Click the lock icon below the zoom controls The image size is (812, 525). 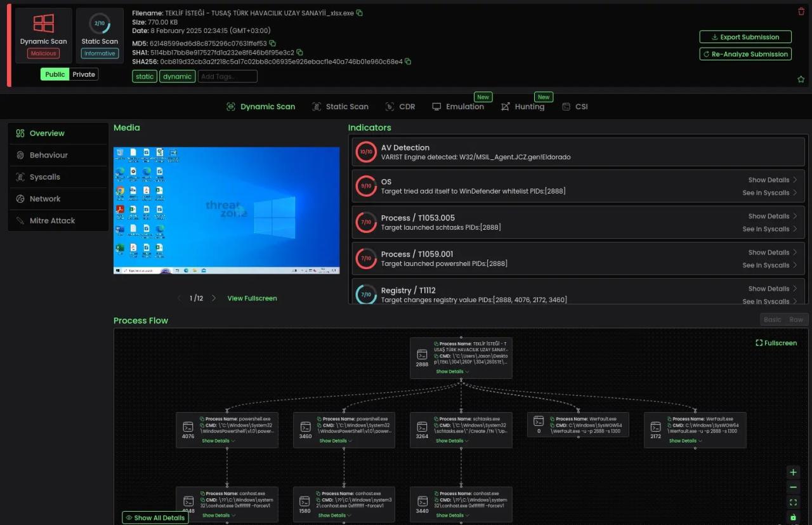[792, 517]
